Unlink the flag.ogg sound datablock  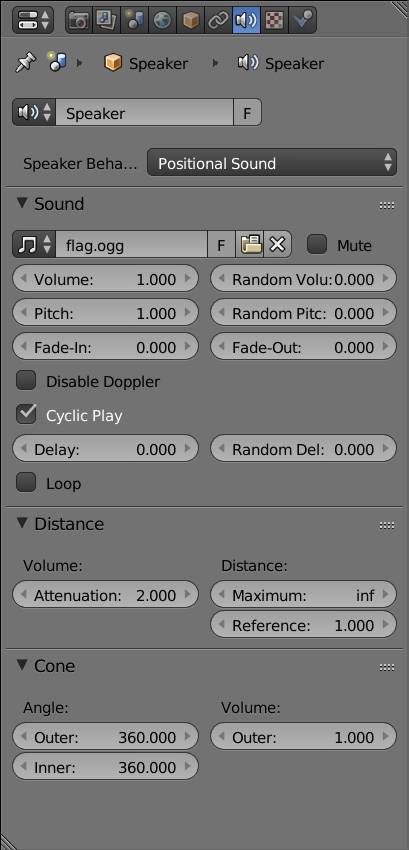[278, 245]
